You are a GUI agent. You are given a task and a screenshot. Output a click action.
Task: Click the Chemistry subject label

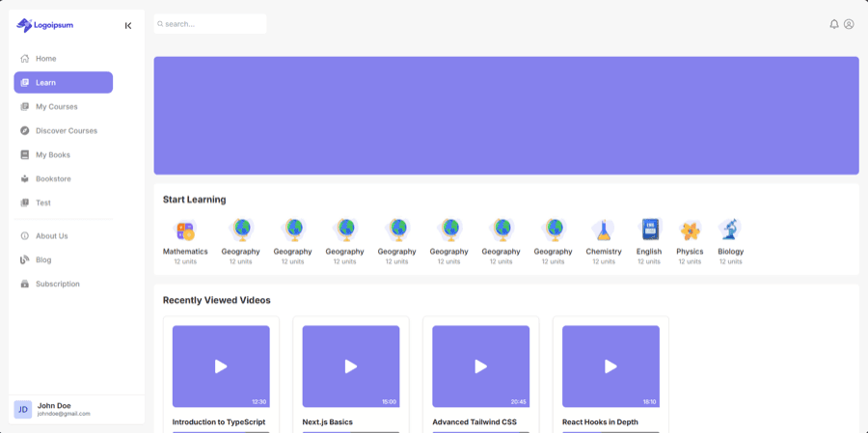pyautogui.click(x=604, y=252)
